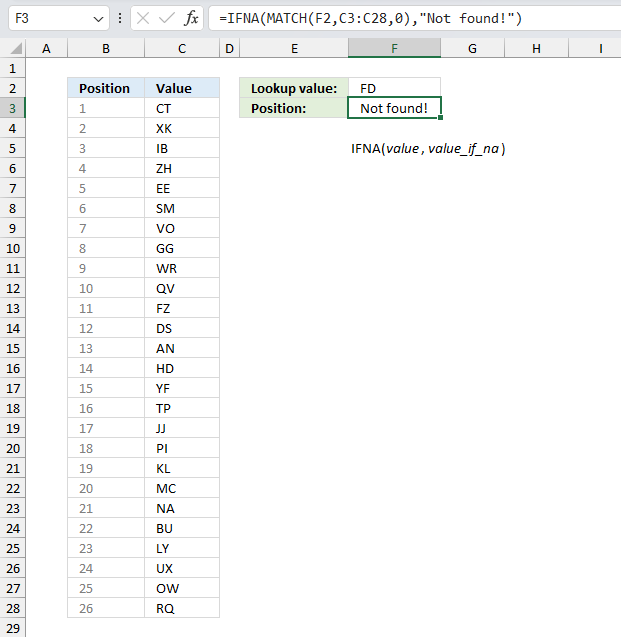621x637 pixels.
Task: Click the 'Not found!' result cell
Action: tap(394, 108)
